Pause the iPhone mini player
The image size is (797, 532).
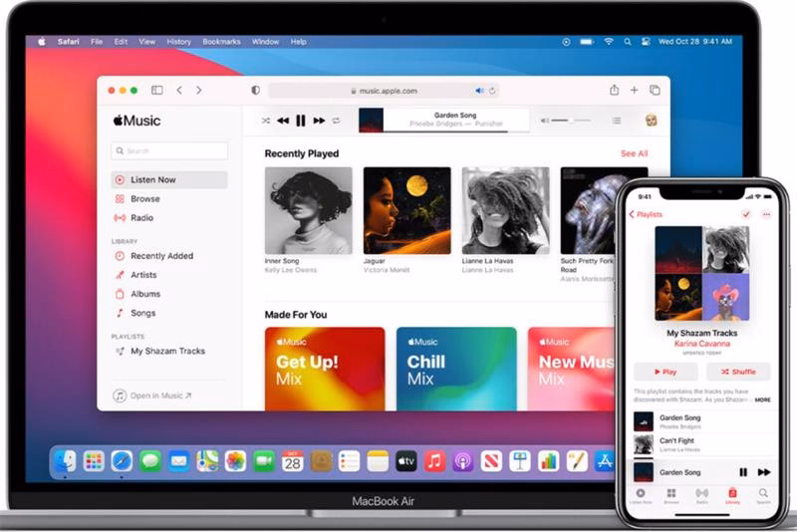pos(743,472)
